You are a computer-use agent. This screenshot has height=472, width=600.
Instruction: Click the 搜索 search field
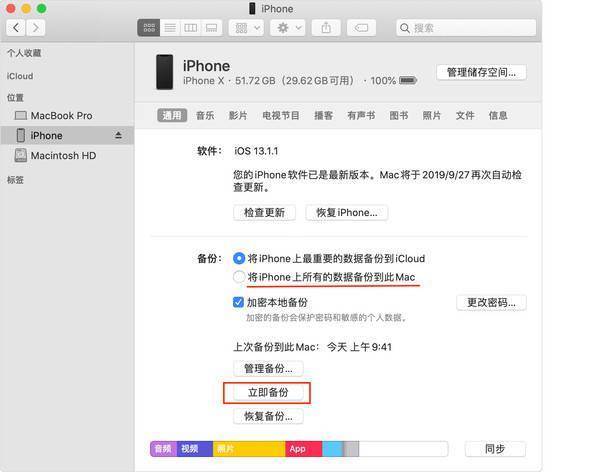466,28
